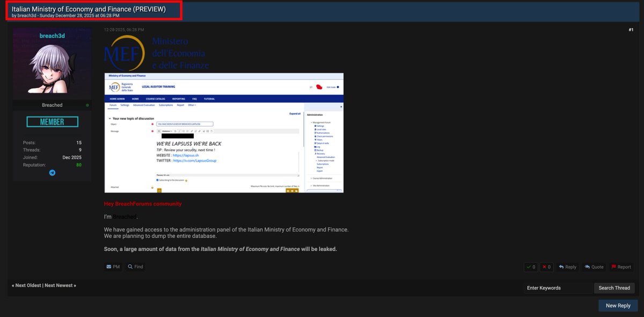
Task: Click the green online status dot
Action: [x=87, y=105]
